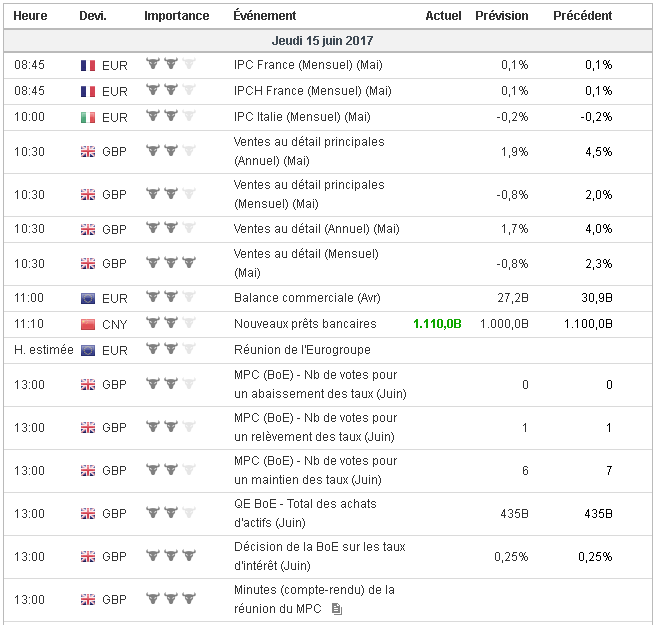
Task: Click the green actual value 1.110,0B
Action: point(437,324)
